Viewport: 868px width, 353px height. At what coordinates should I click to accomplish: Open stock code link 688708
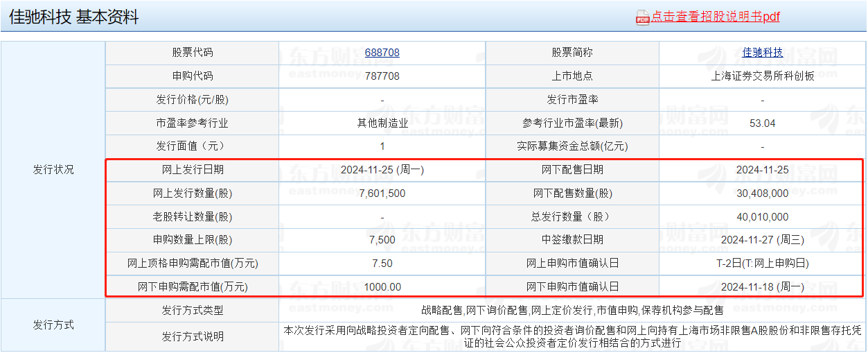point(382,53)
